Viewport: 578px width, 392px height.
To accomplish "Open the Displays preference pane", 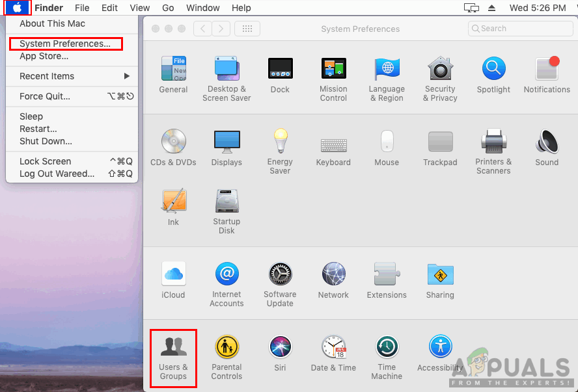I will pos(227,148).
